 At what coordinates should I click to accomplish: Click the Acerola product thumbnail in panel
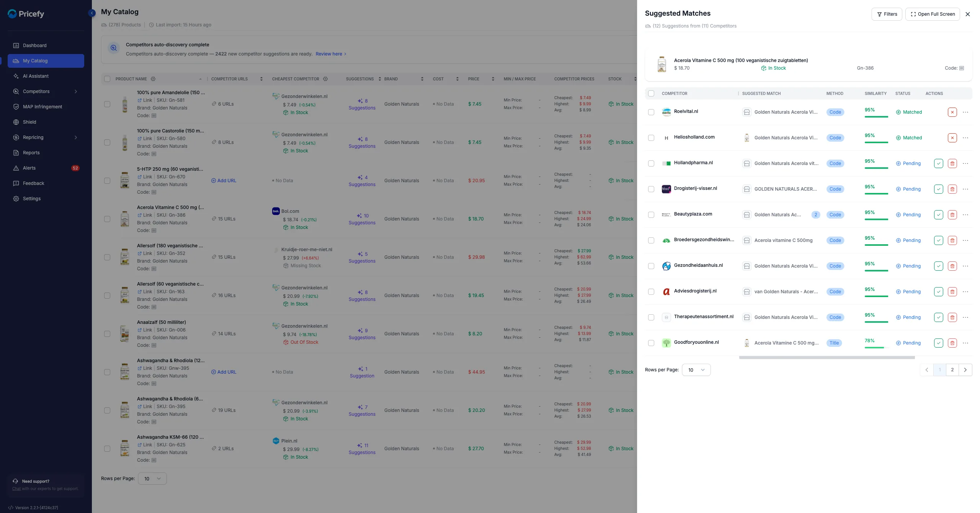point(662,64)
